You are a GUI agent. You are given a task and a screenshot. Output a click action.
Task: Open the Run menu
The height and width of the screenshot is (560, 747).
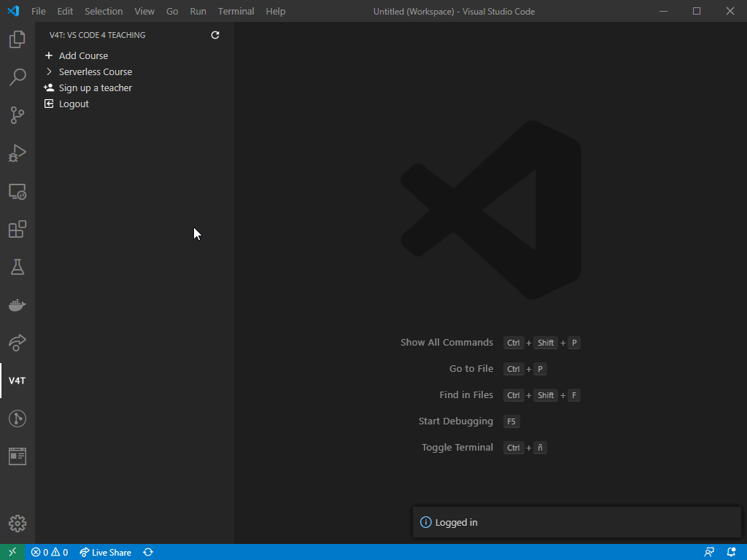(198, 11)
